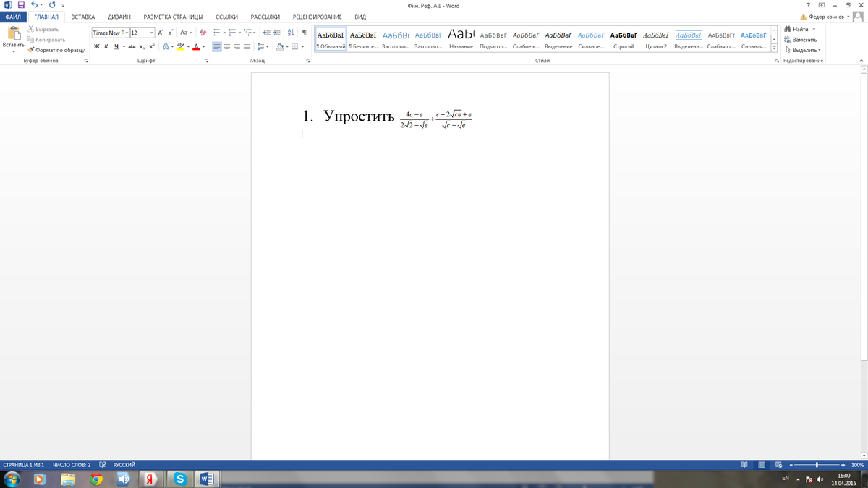
Task: Click the zoom slider in the status bar
Action: coord(817,465)
